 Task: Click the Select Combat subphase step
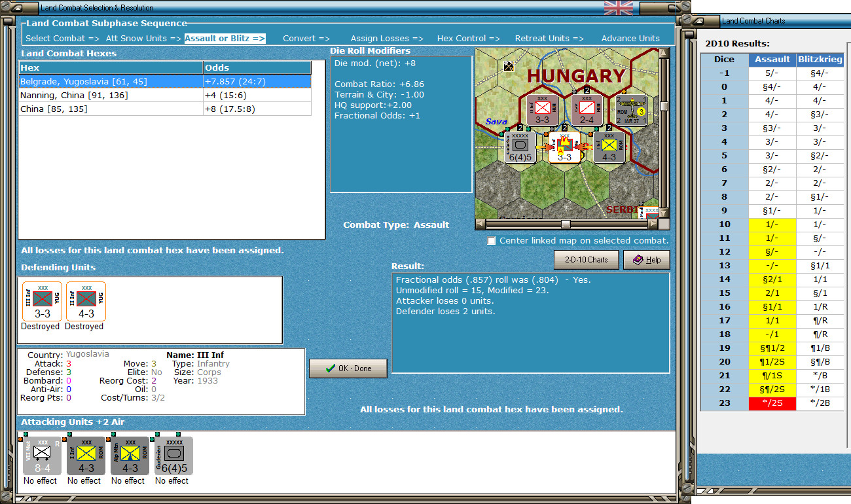pos(63,39)
